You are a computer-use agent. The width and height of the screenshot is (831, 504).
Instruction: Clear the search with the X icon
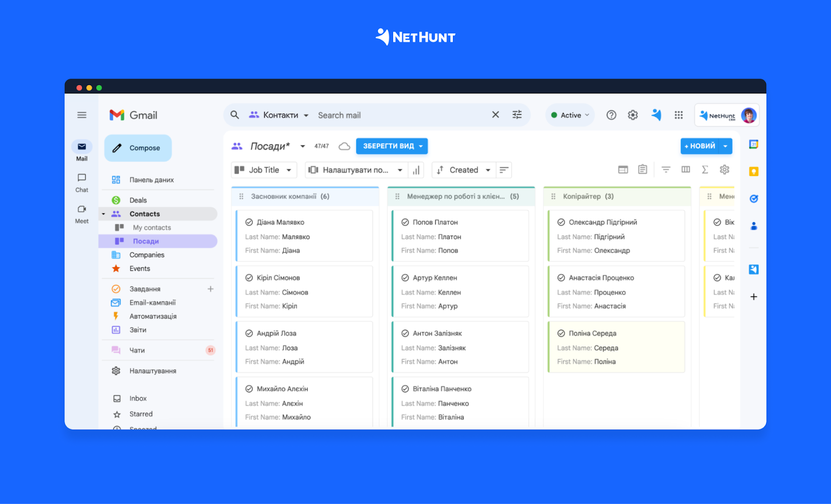click(495, 115)
